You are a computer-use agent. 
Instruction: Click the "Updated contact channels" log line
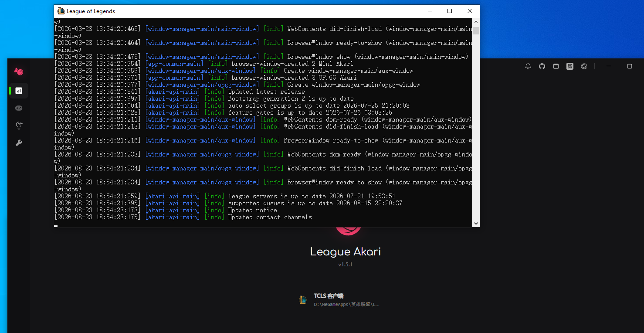[183, 217]
